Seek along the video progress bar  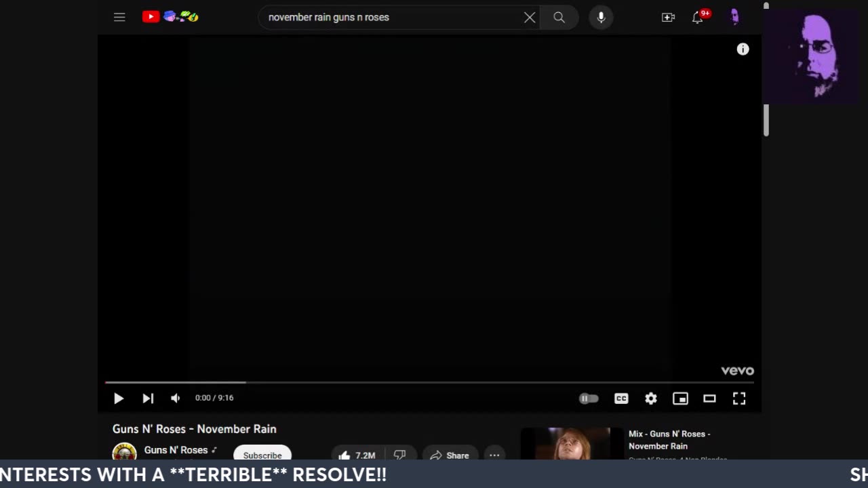(429, 383)
